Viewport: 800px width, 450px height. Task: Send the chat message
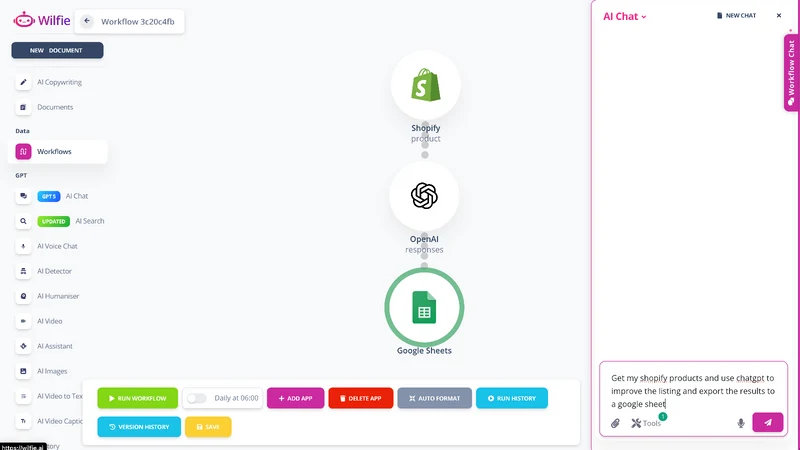point(767,422)
